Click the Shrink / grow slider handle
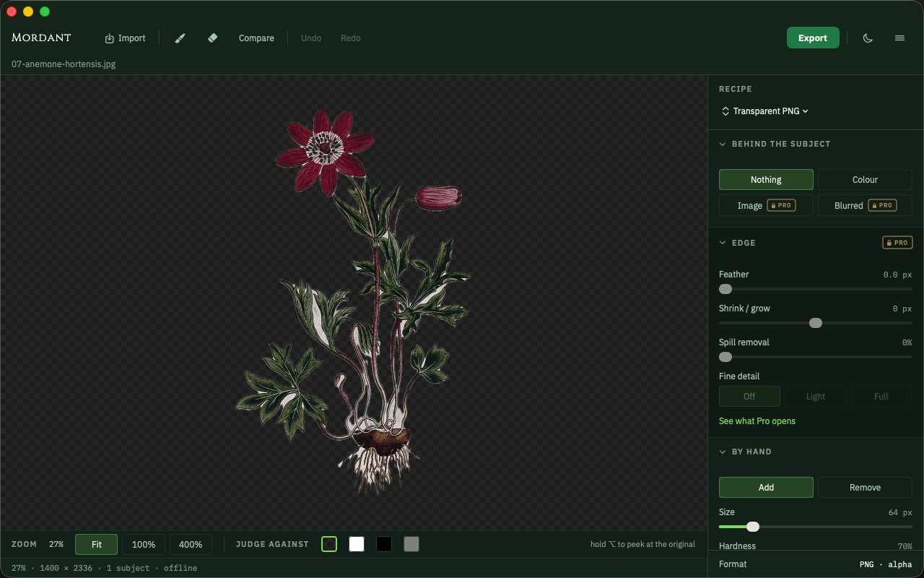The image size is (924, 578). tap(816, 323)
